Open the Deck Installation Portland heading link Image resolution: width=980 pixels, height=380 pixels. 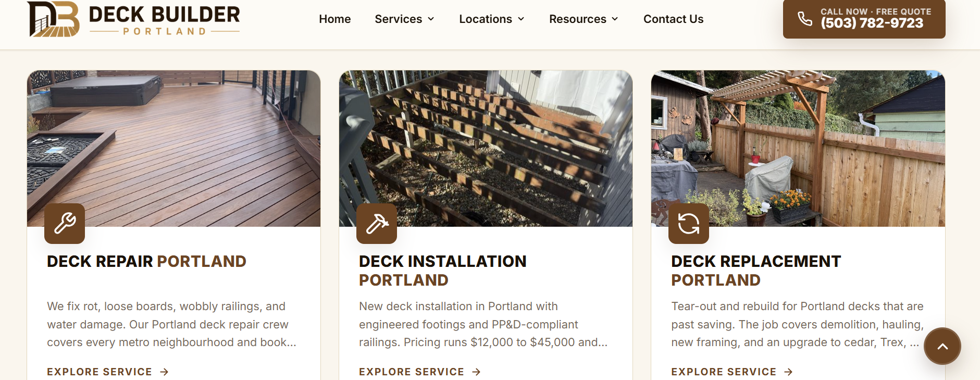[x=443, y=271]
